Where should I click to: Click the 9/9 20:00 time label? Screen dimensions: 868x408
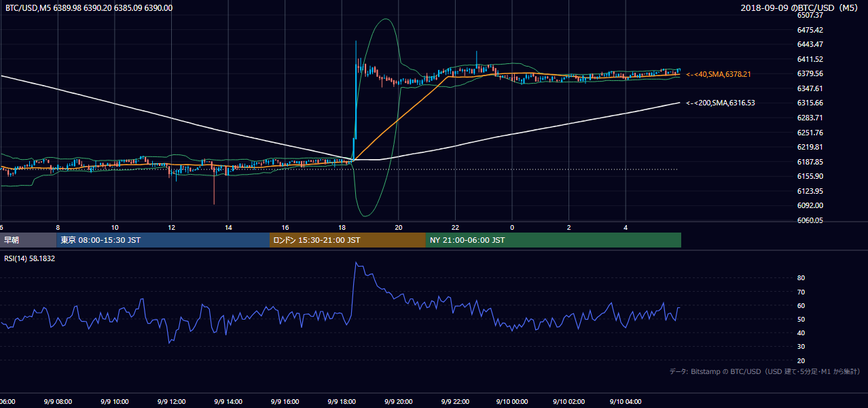(399, 401)
